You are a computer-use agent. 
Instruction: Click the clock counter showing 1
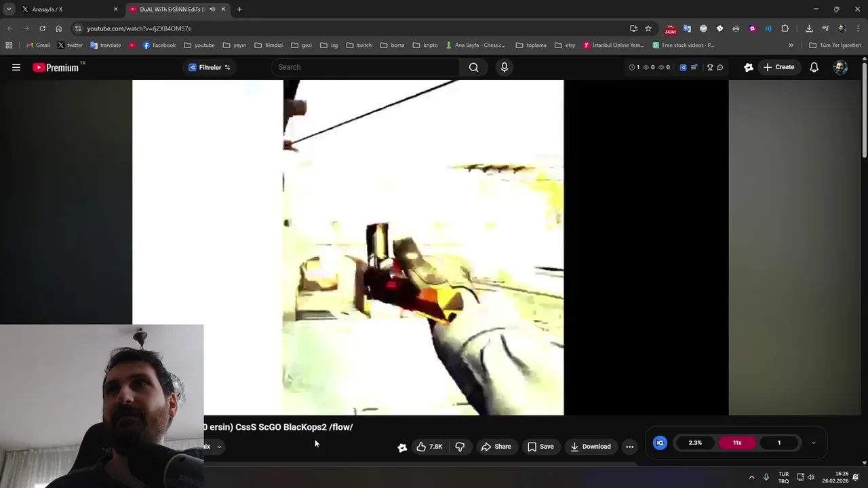[634, 67]
